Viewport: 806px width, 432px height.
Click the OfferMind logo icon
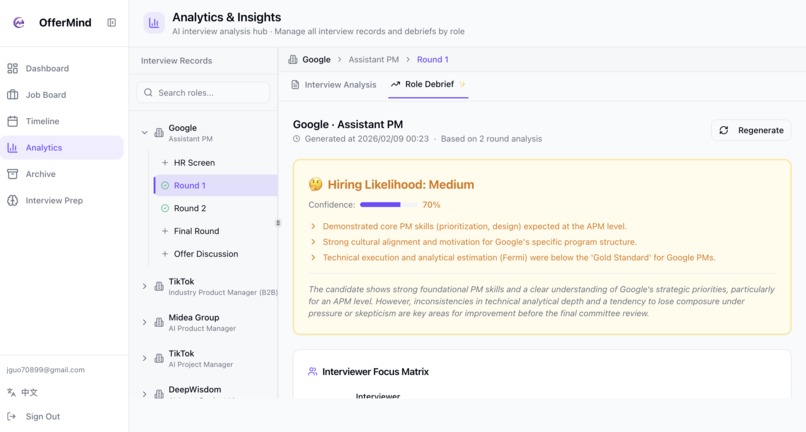click(x=19, y=23)
